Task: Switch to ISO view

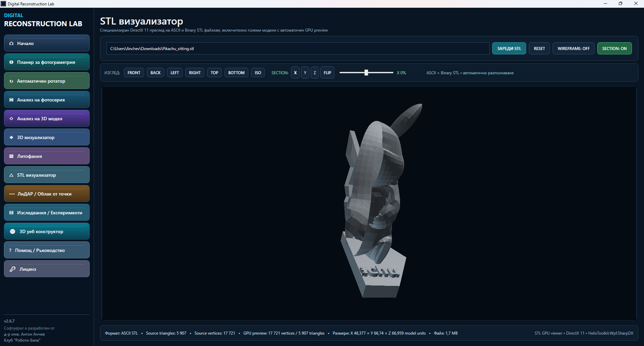Action: coord(258,73)
